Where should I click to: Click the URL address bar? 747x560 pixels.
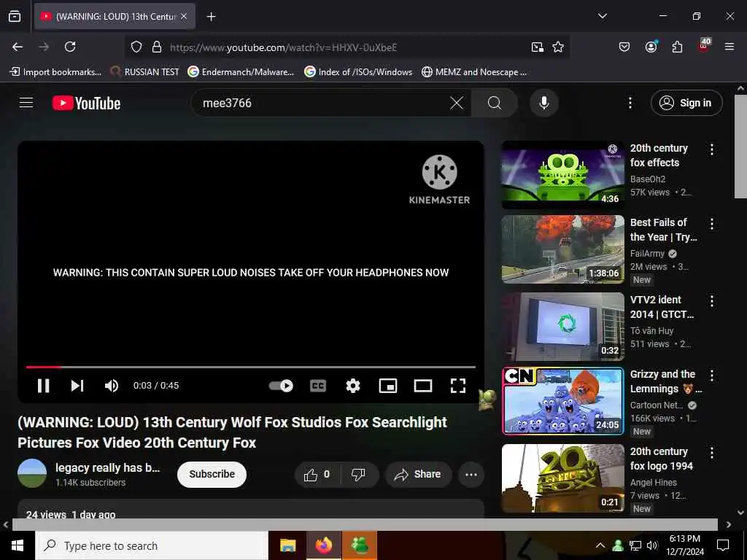(x=345, y=47)
